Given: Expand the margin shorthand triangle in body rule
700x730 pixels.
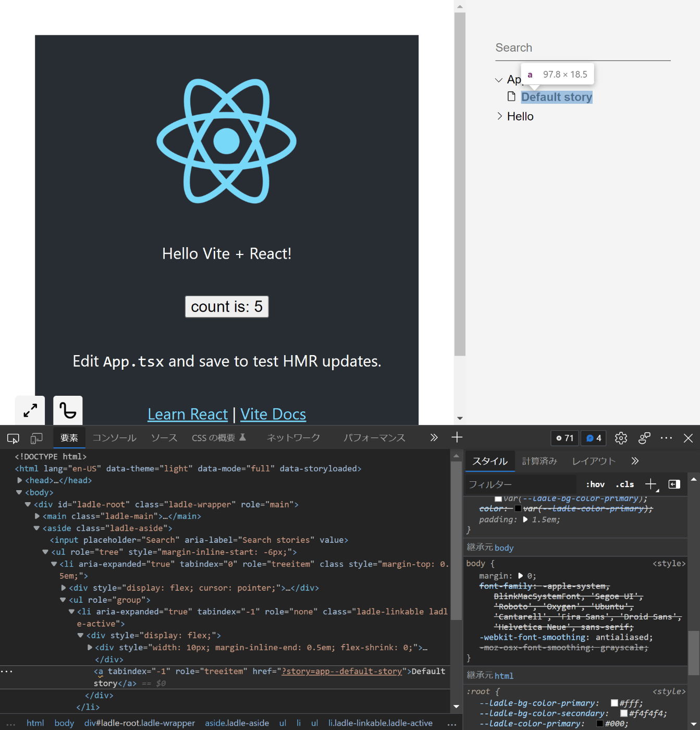Looking at the screenshot, I should pyautogui.click(x=520, y=576).
